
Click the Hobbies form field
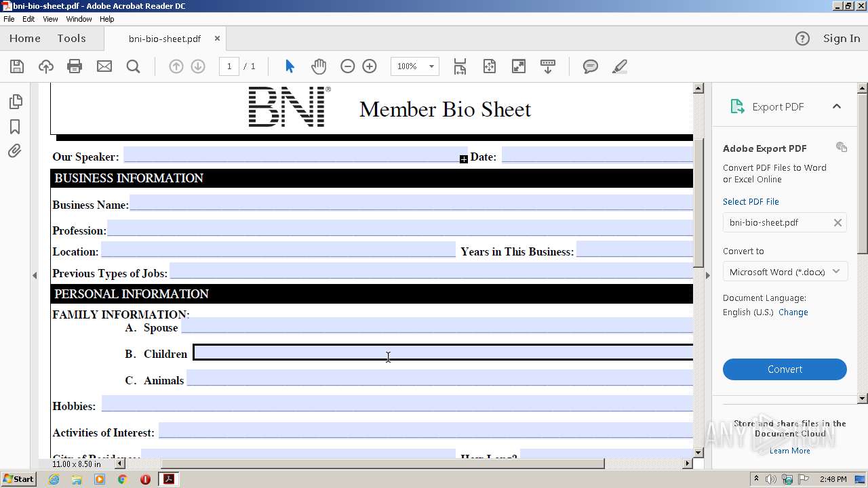pos(397,403)
